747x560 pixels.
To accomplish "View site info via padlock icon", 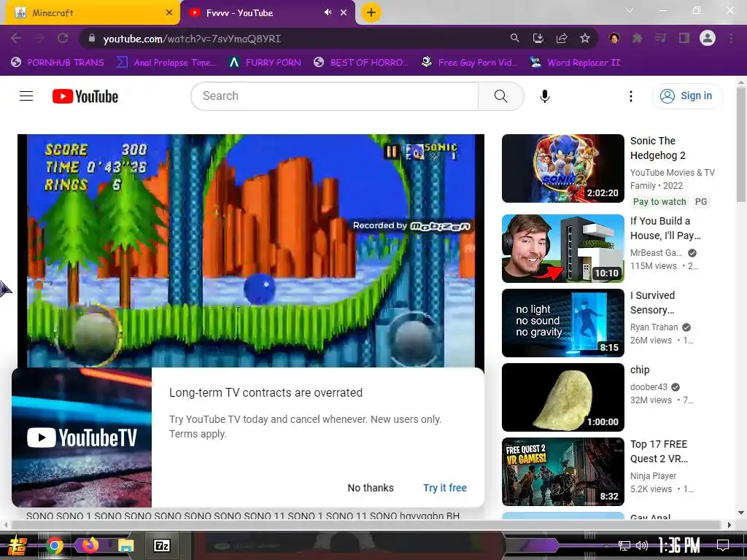I will coord(92,39).
